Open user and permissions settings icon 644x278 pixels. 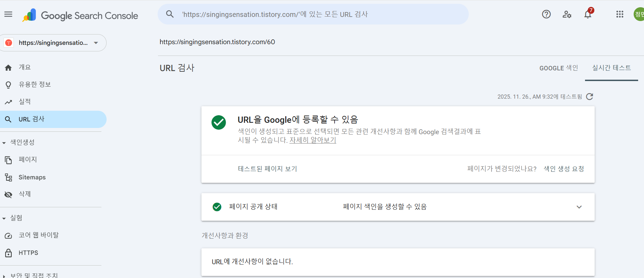(567, 14)
